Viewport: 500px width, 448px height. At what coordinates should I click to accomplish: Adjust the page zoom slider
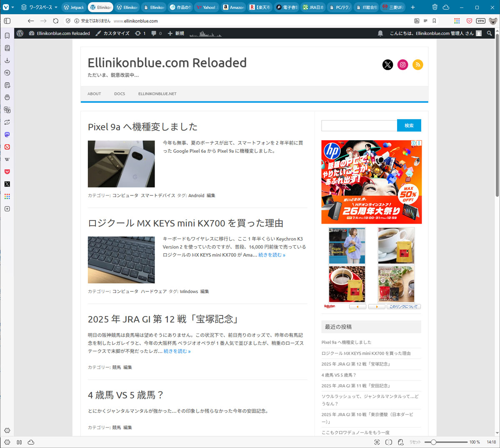449,442
